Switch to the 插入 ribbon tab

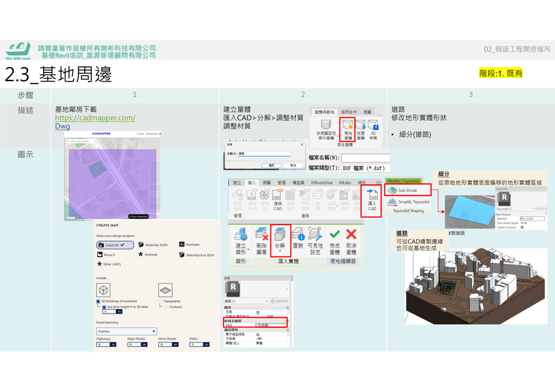coord(252,183)
